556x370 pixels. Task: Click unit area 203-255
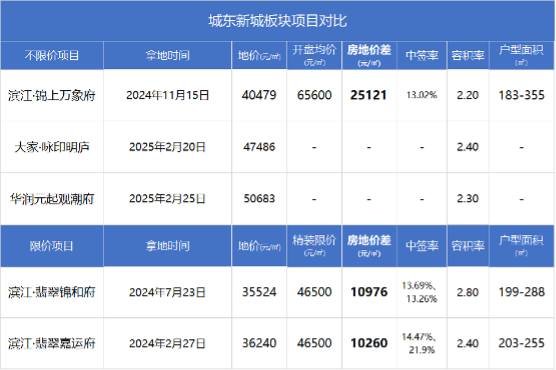[521, 343]
